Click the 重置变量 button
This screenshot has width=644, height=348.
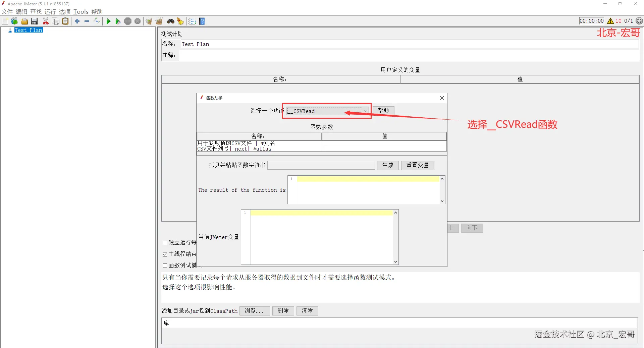pos(418,165)
